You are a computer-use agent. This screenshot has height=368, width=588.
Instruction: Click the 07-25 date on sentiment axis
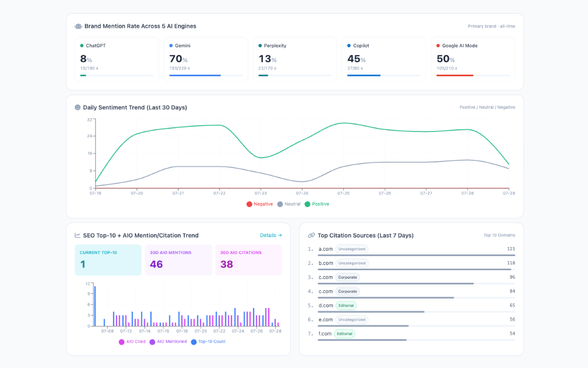click(x=343, y=193)
